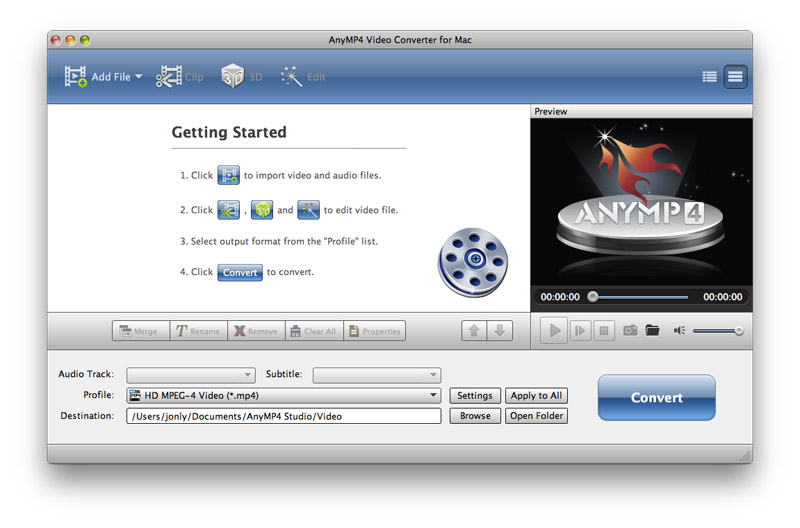
Task: Open the 3D tool in toolbar
Action: click(241, 77)
